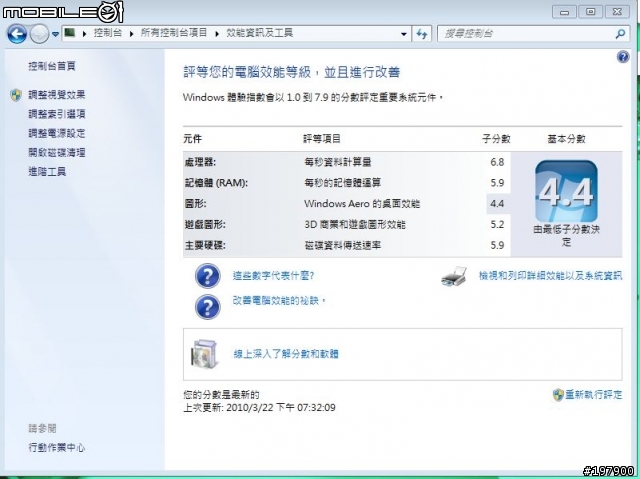The width and height of the screenshot is (640, 479).
Task: Click the 子分數 column header
Action: [x=496, y=139]
